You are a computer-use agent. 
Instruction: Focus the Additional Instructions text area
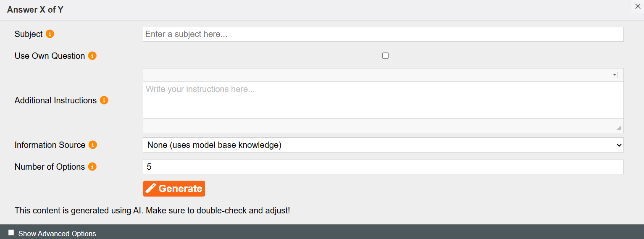pyautogui.click(x=383, y=100)
